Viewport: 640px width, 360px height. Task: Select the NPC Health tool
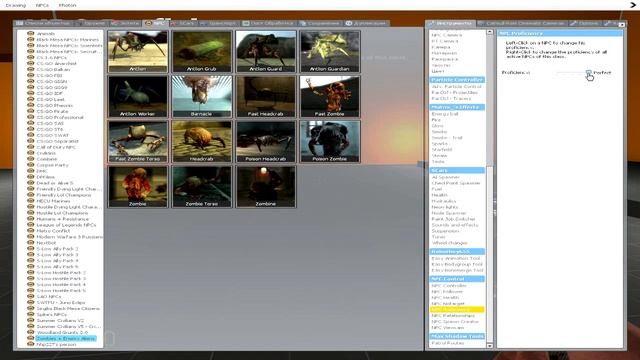[445, 298]
